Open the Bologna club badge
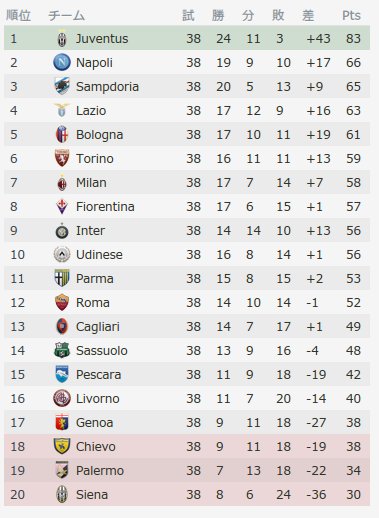Image resolution: width=379 pixels, height=518 pixels. 62,134
